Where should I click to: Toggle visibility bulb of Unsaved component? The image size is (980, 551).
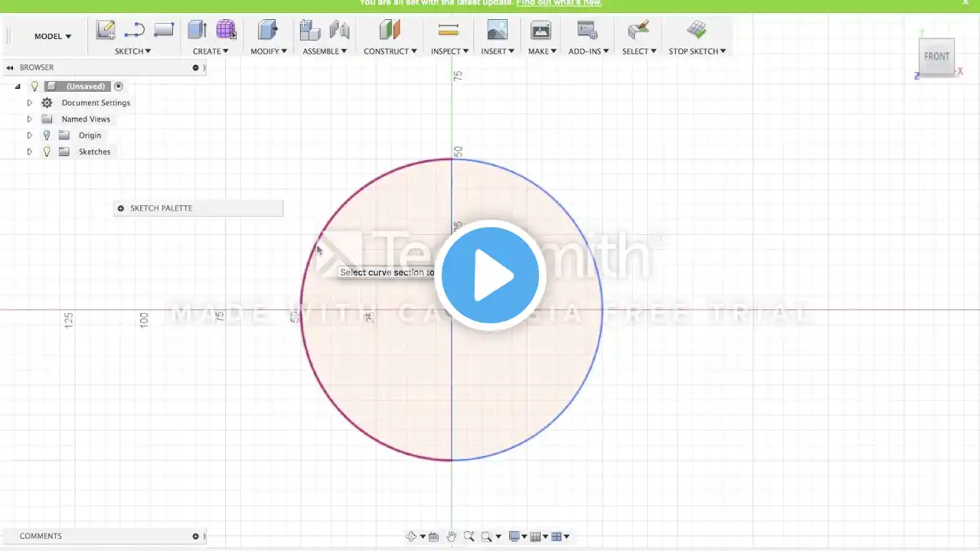tap(34, 86)
